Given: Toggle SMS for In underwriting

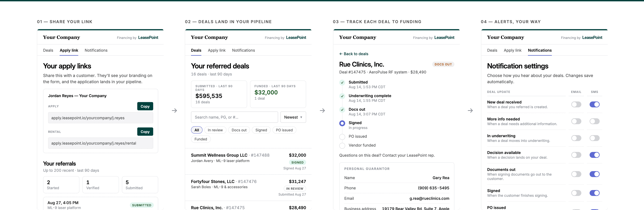Looking at the screenshot, I should pyautogui.click(x=595, y=138).
